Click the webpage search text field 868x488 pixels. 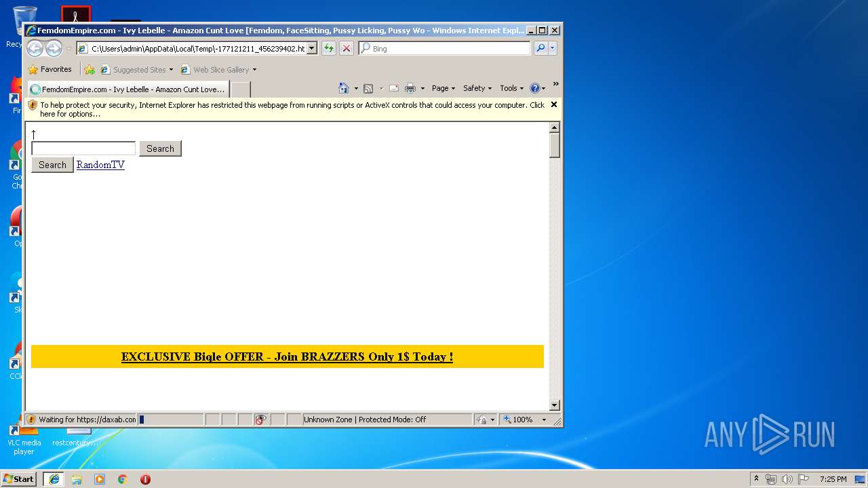pos(83,148)
